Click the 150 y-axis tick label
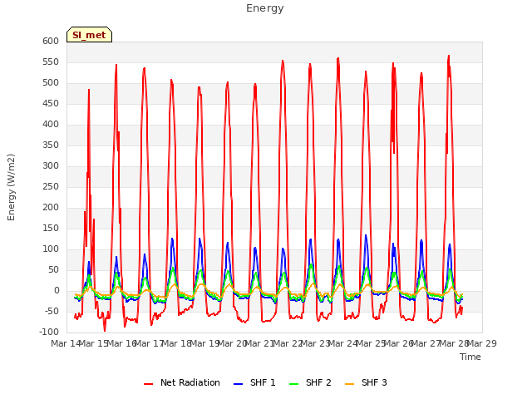Image resolution: width=532 pixels, height=399 pixels. click(51, 229)
